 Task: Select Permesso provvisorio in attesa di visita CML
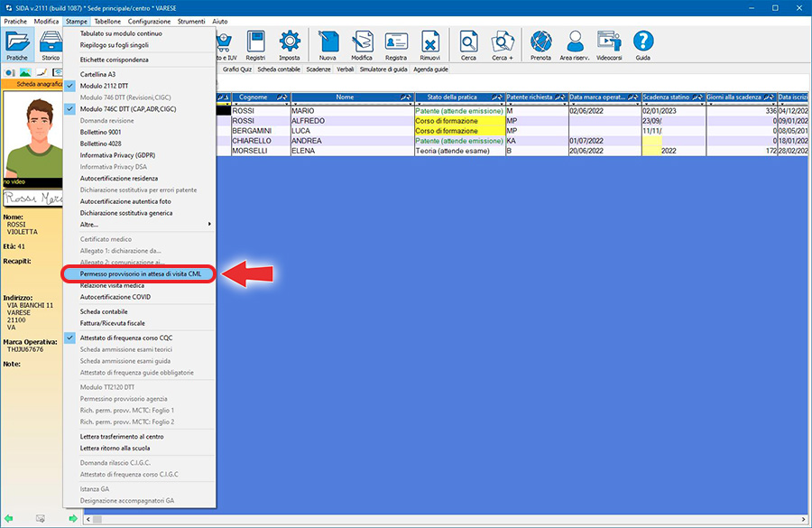coord(140,273)
